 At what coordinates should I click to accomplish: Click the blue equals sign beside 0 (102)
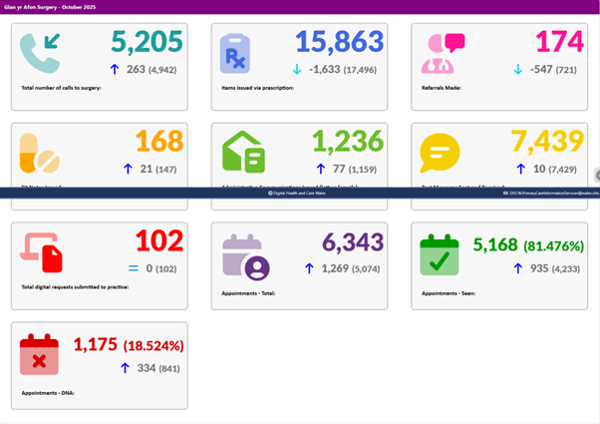coord(131,268)
